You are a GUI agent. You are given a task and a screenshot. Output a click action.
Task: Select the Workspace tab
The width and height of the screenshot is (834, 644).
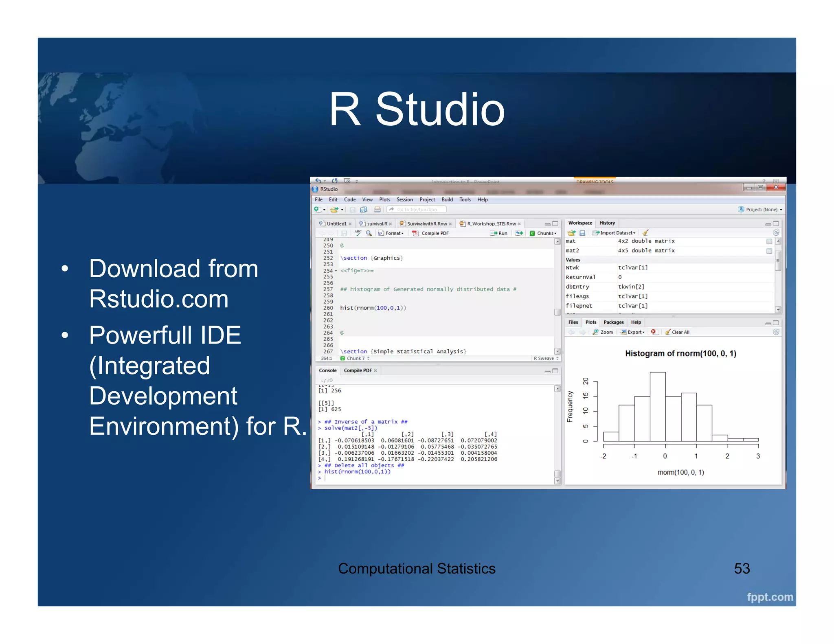click(580, 223)
